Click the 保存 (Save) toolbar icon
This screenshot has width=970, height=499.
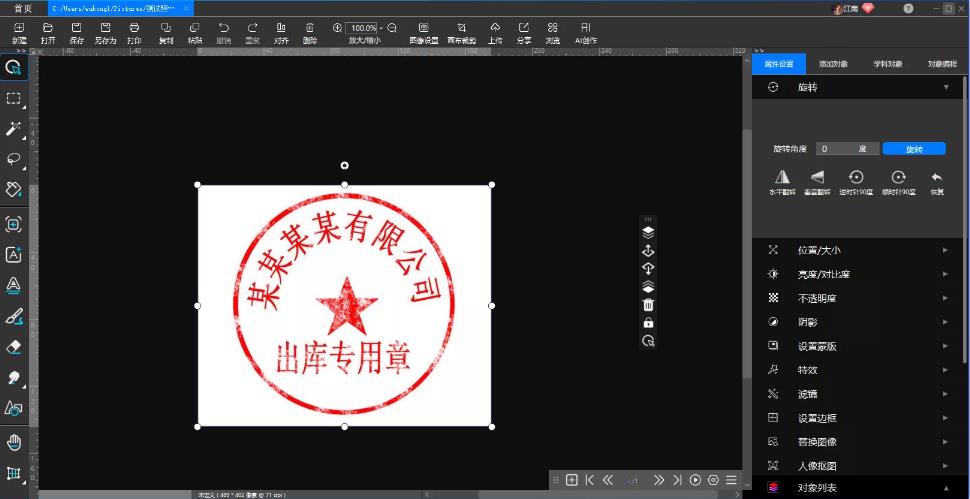pyautogui.click(x=77, y=28)
